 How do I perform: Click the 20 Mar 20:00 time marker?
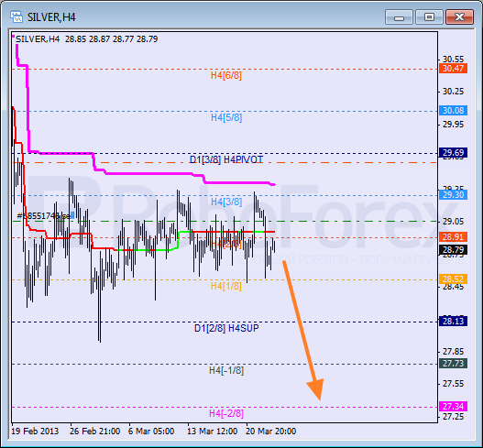tap(270, 432)
